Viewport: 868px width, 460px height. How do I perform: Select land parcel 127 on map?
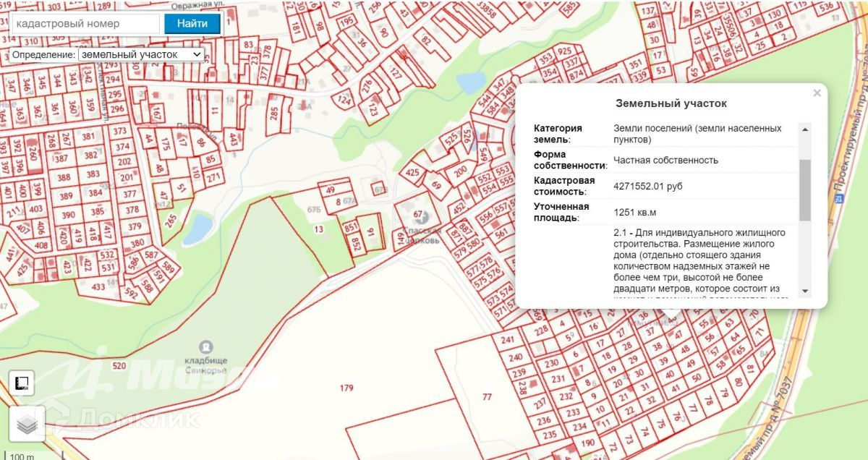click(394, 74)
